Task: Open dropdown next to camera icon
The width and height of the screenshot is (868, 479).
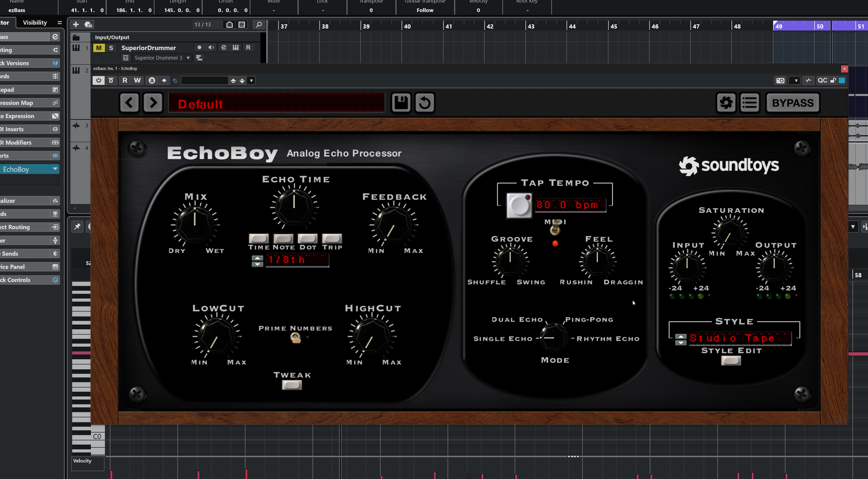Action: (x=796, y=81)
